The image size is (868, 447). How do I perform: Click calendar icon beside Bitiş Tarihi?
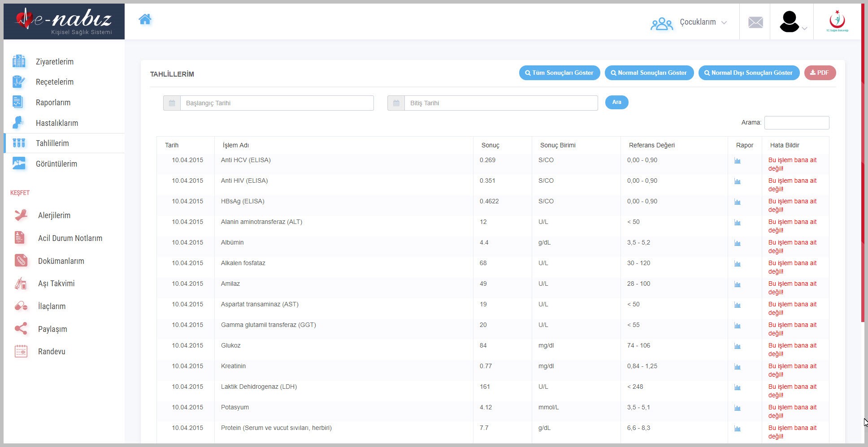[x=396, y=103]
